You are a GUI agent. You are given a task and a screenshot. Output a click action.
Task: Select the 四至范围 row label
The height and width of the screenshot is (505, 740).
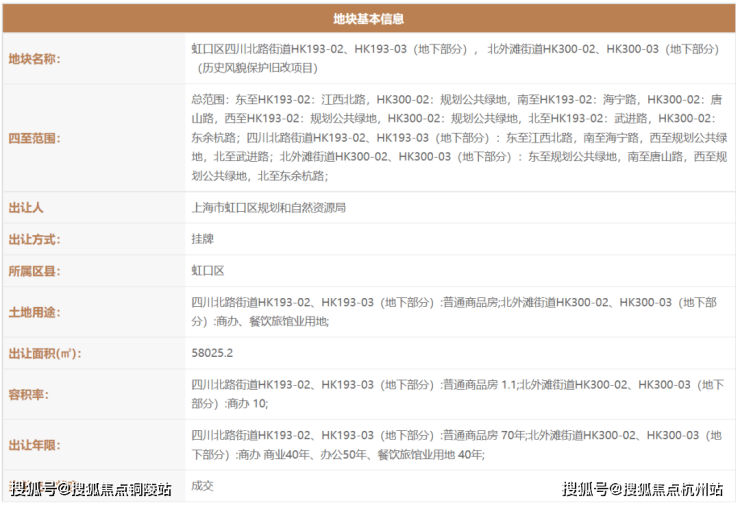coord(36,138)
